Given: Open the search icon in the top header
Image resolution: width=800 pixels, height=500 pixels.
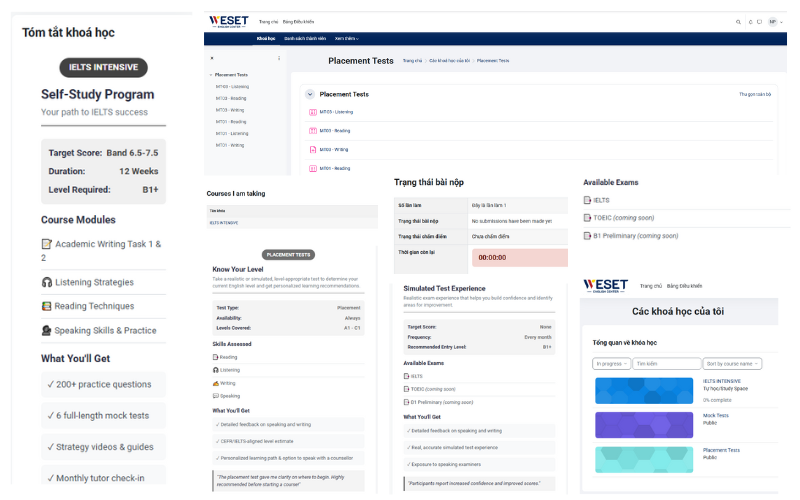Looking at the screenshot, I should 738,22.
